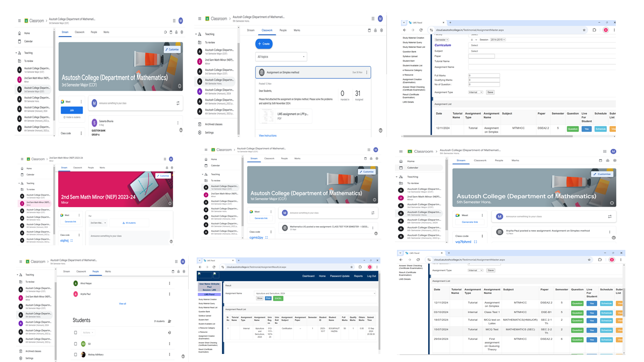Collapse Teaching in 5th Semester Hons. stream sidebar
Screen dimensions: 644x362
tap(397, 177)
